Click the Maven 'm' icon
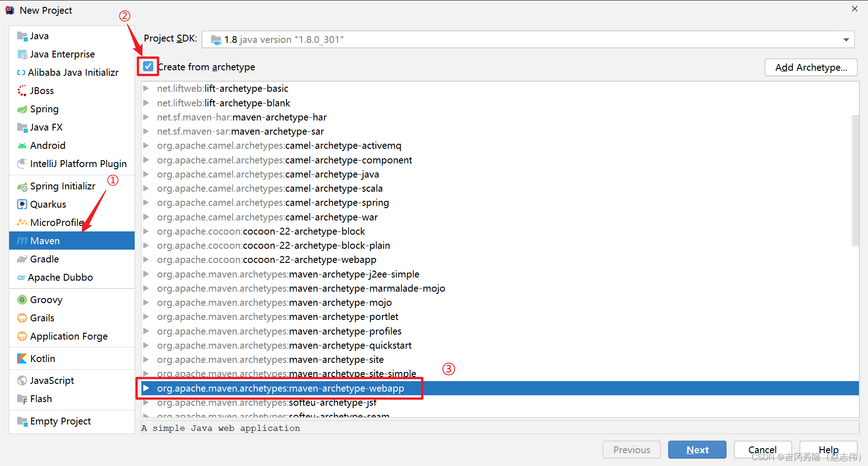Screen dimensions: 868x466 coord(22,241)
